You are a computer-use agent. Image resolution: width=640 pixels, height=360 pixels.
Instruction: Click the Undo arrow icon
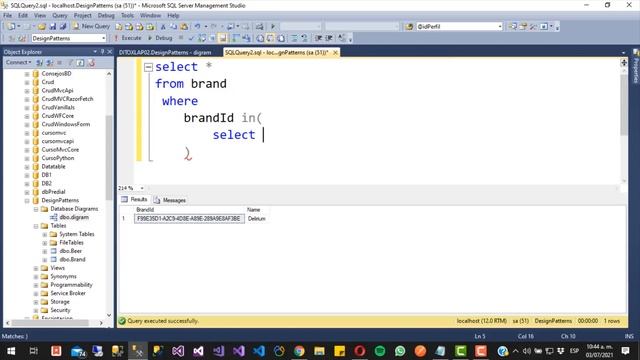point(198,27)
